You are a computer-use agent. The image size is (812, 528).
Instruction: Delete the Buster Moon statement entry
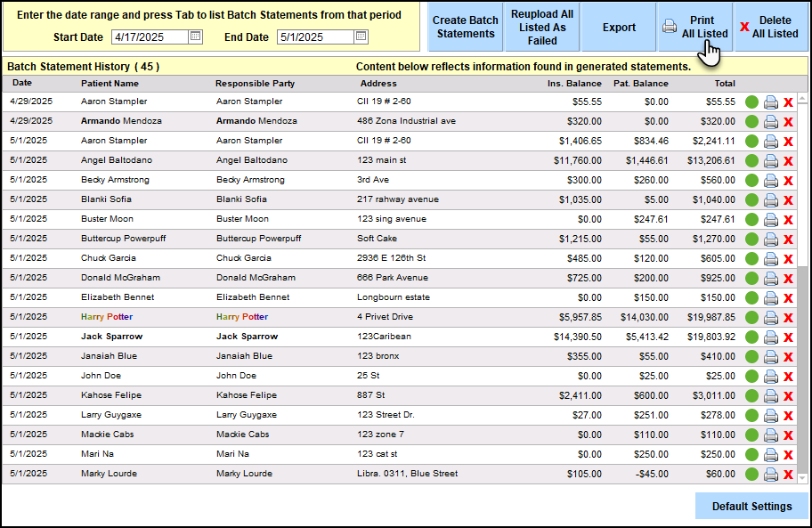pyautogui.click(x=788, y=220)
